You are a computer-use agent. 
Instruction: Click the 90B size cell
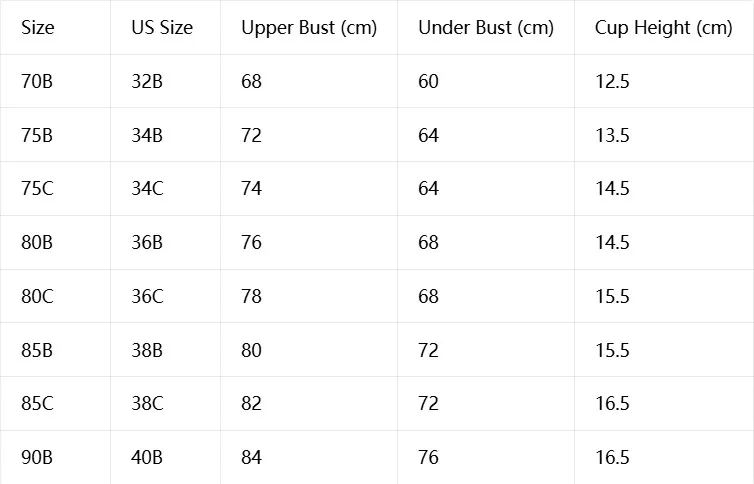pyautogui.click(x=37, y=457)
